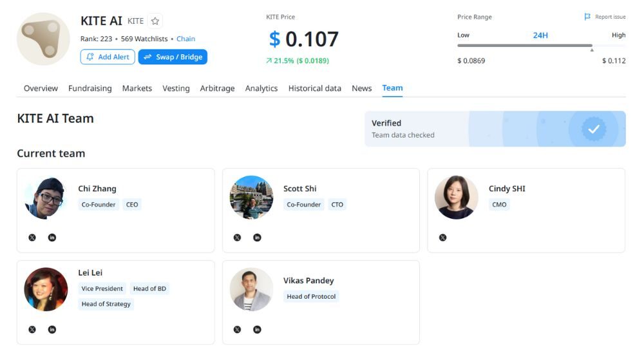Select the 24H price range period
Viewport: 644px width, 349px height.
(540, 35)
